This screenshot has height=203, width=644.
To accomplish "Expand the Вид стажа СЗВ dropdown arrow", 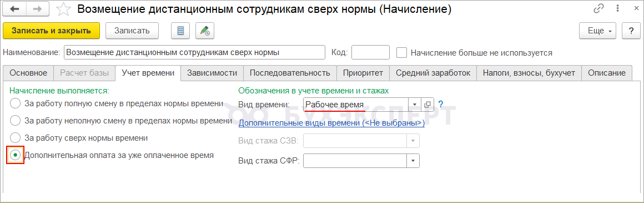I will point(412,140).
